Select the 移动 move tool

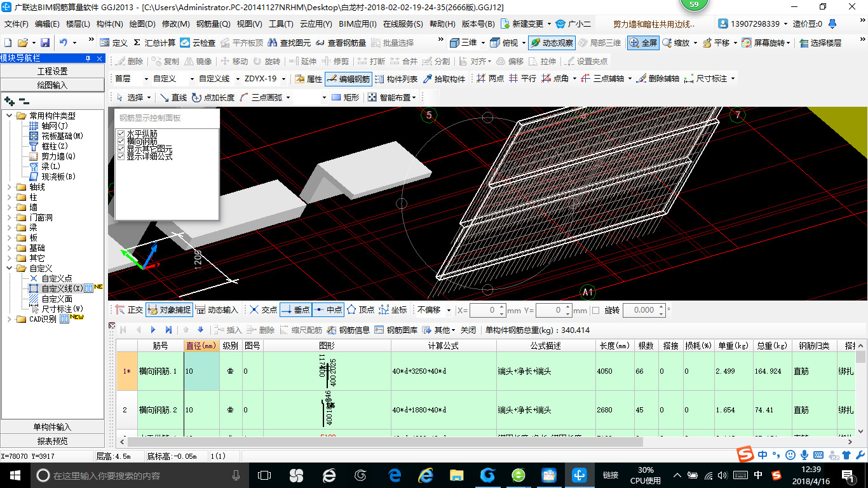234,61
